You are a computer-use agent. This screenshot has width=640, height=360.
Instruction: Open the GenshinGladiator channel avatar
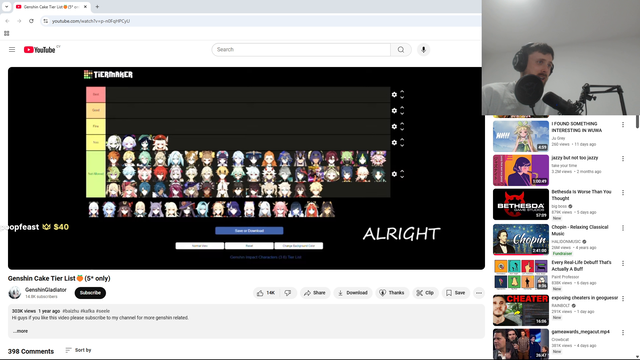point(15,293)
